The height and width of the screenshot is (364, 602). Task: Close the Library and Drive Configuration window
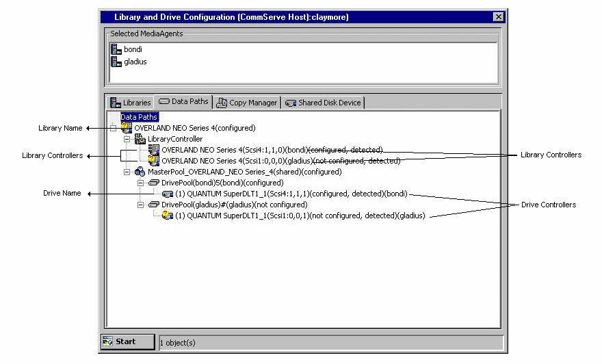pos(498,17)
